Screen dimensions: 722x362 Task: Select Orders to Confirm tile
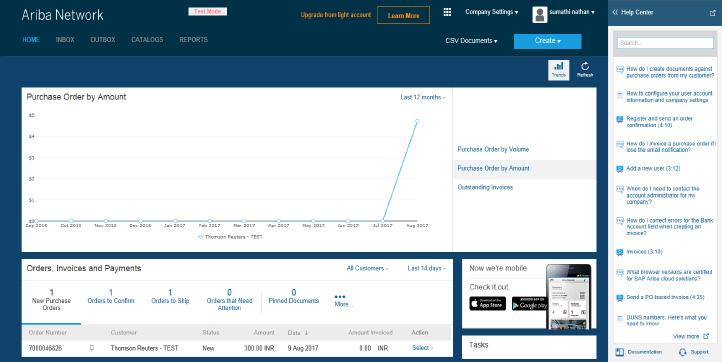click(111, 297)
